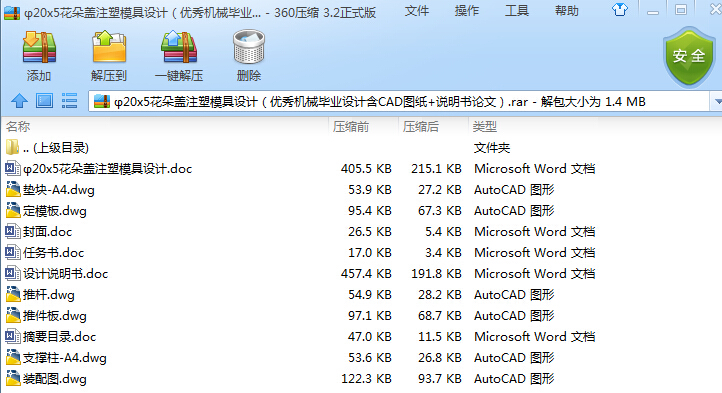This screenshot has height=393, width=722.
Task: Click the green 安全 shield badge
Action: pyautogui.click(x=689, y=57)
